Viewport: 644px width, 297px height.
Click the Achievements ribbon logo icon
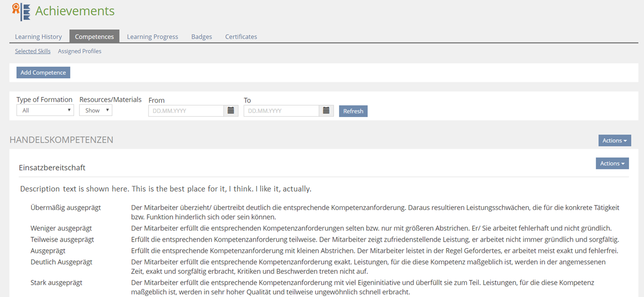(21, 12)
